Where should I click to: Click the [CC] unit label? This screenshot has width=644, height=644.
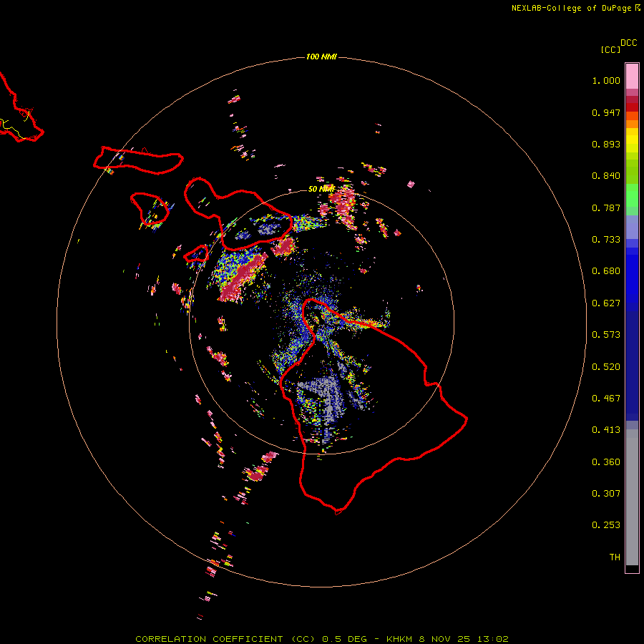[x=610, y=49]
